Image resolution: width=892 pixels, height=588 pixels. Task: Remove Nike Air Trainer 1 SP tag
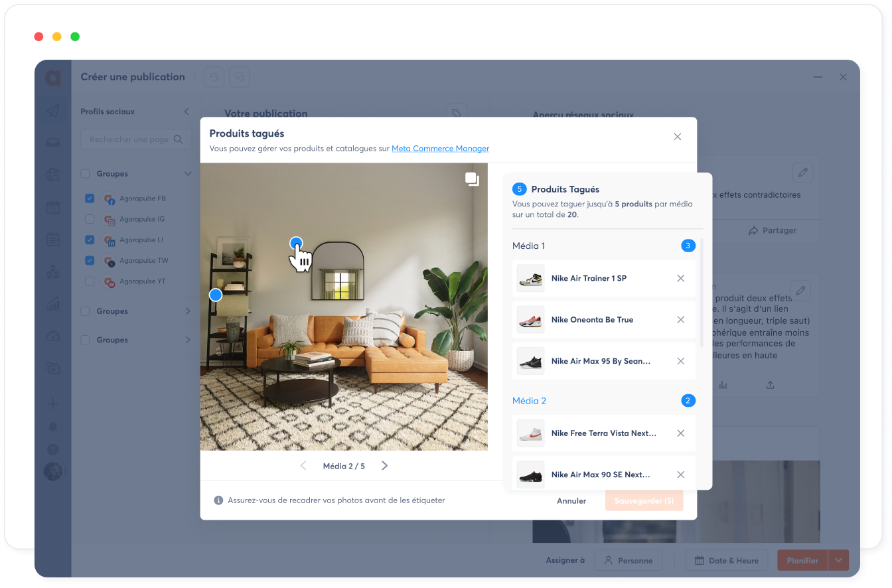click(x=680, y=279)
